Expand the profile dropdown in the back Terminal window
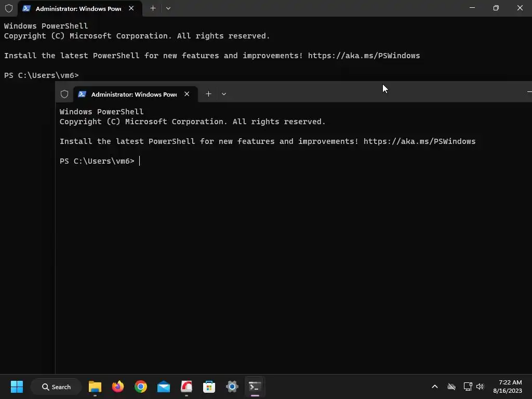This screenshot has width=532, height=399. click(x=168, y=8)
